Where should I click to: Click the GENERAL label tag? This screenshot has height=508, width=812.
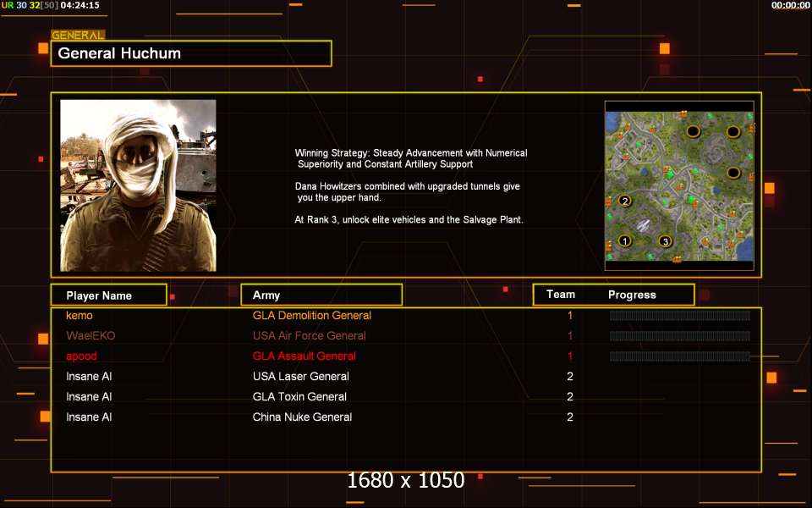point(78,35)
